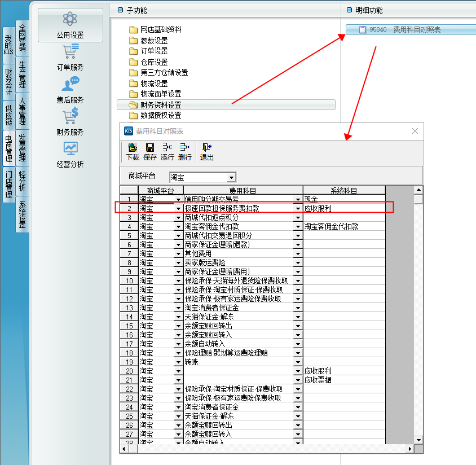The width and height of the screenshot is (476, 465).
Task: Click the 应收股利 cell in row 2
Action: [x=344, y=209]
